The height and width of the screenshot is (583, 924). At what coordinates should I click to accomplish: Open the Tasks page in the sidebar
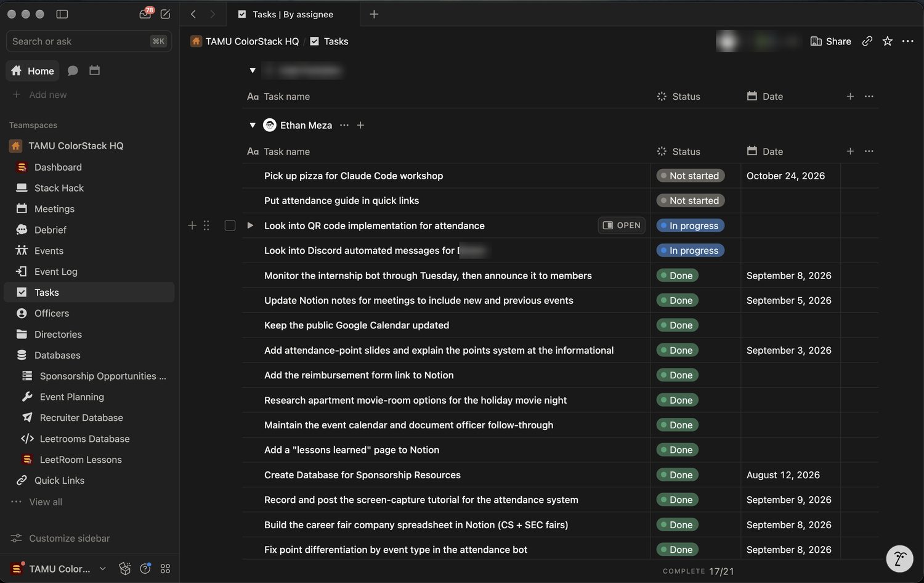click(x=89, y=292)
